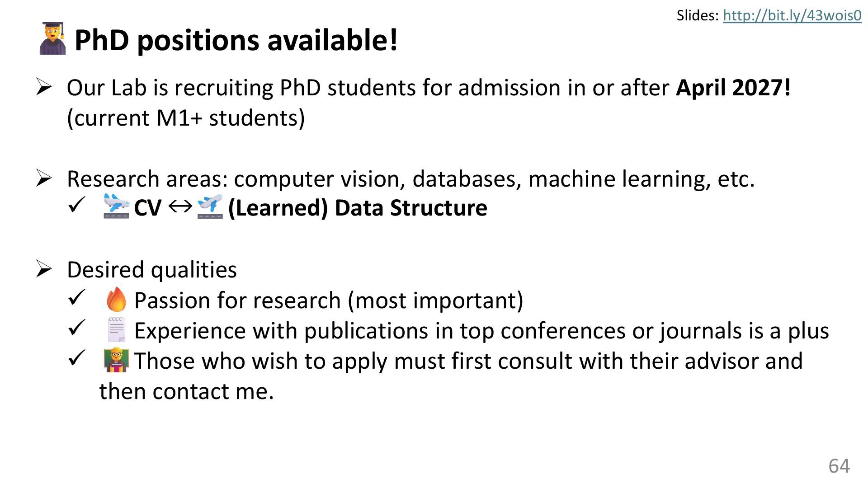Click the arrow bullet beside Research areas

click(44, 178)
